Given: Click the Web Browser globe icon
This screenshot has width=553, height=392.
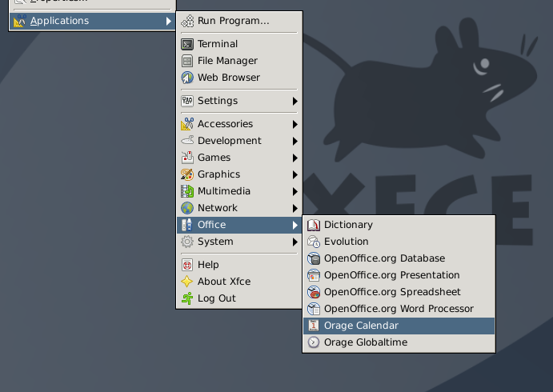Looking at the screenshot, I should [187, 78].
